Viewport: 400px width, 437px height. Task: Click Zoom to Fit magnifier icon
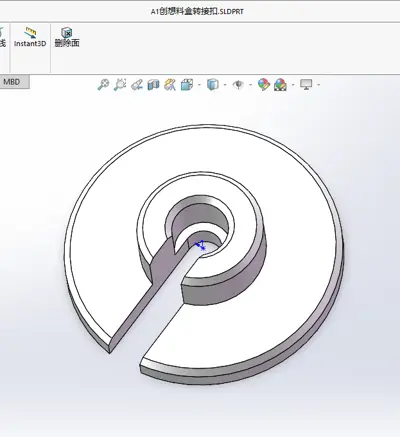coord(103,84)
